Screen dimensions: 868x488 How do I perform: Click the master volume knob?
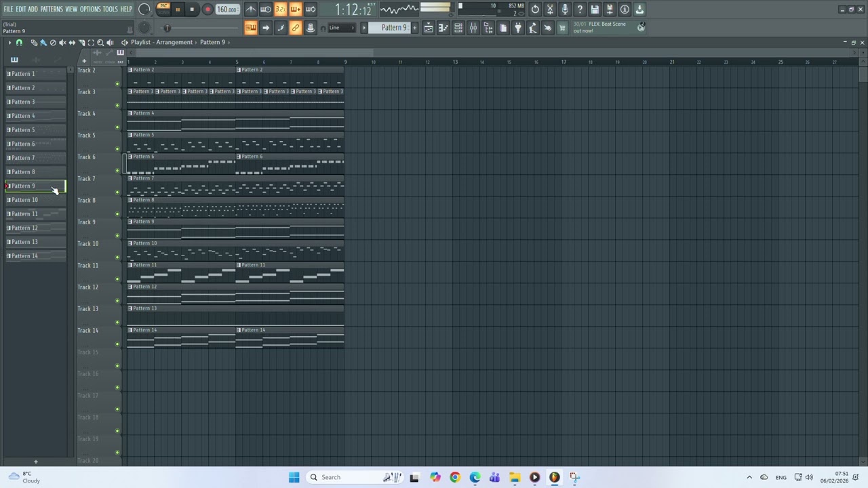(x=144, y=9)
